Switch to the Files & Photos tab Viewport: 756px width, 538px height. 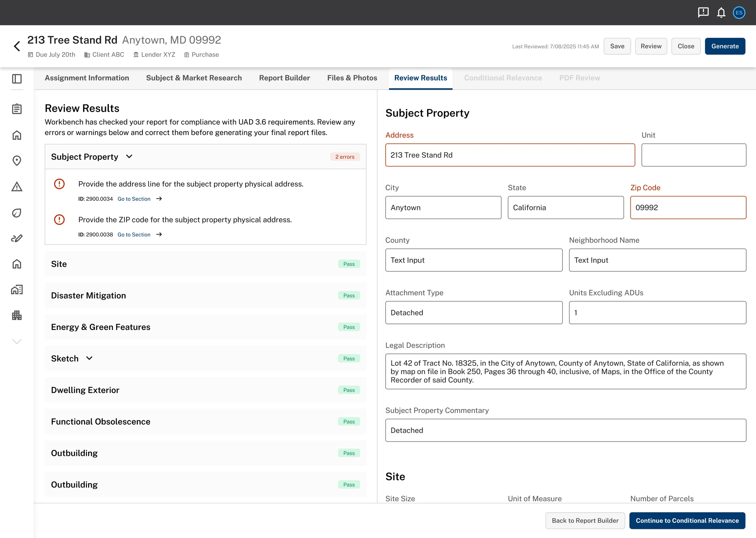pyautogui.click(x=352, y=78)
